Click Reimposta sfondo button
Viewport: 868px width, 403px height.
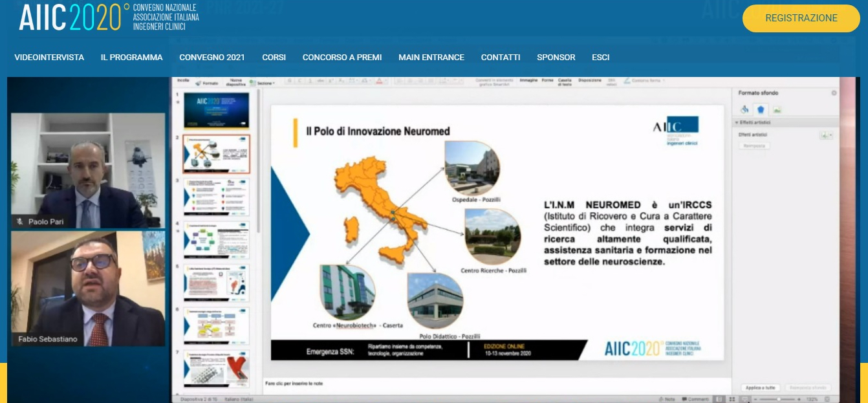pos(807,387)
